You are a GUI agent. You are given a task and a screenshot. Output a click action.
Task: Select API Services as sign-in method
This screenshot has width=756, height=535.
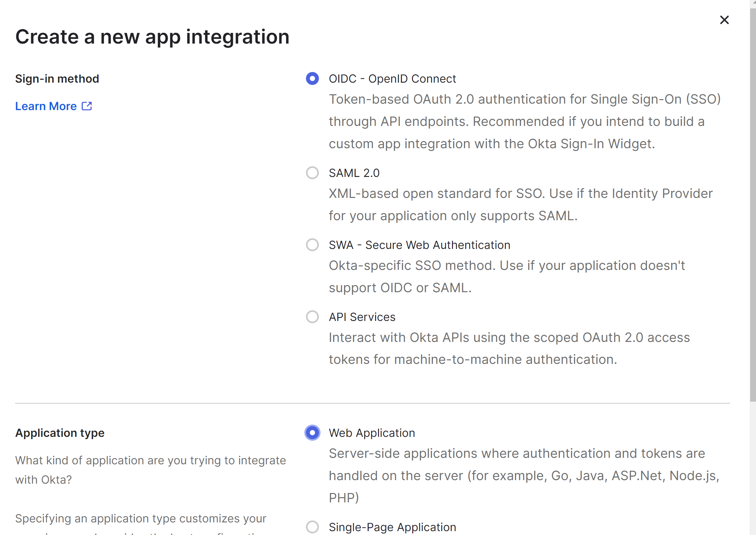point(312,317)
